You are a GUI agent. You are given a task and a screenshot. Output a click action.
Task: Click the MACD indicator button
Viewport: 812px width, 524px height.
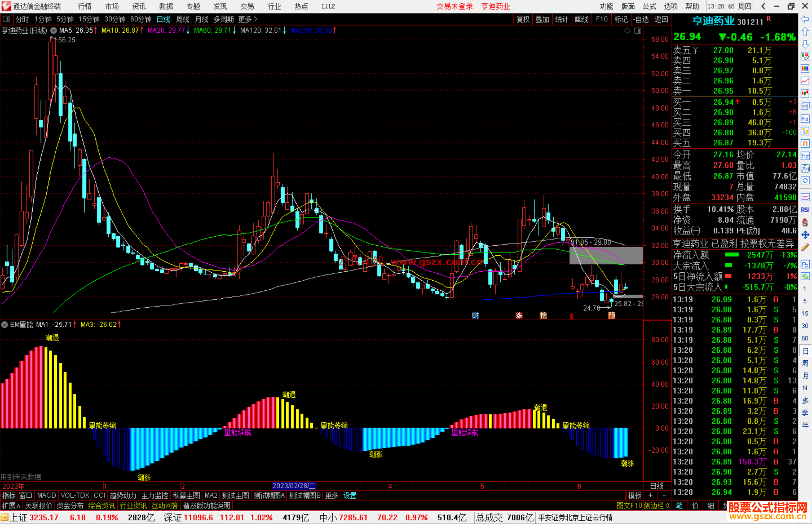click(47, 495)
